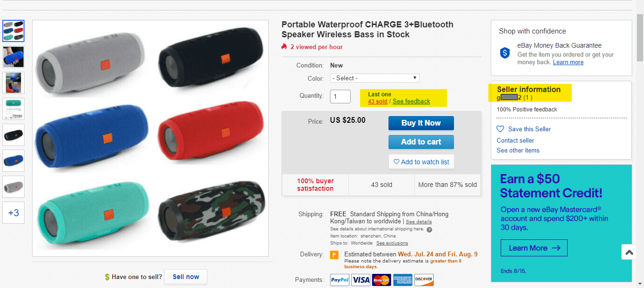Add item to watch list
The image size is (644, 288).
point(421,162)
